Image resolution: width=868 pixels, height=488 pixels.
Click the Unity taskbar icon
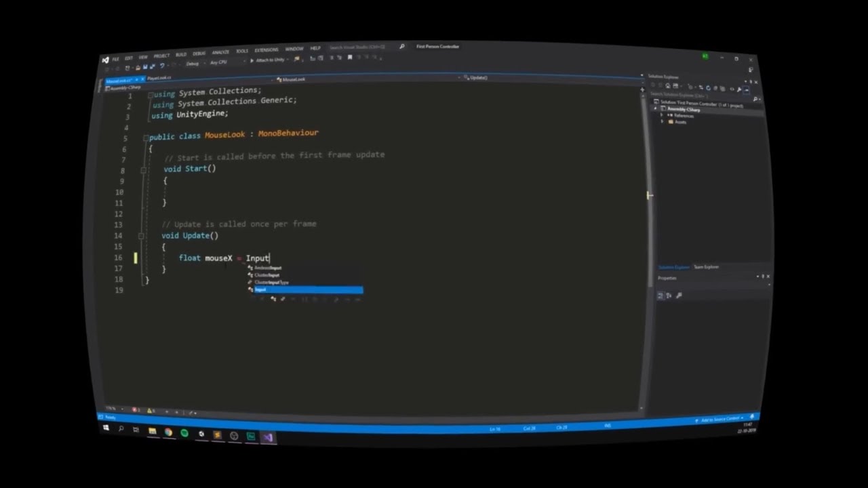point(201,434)
